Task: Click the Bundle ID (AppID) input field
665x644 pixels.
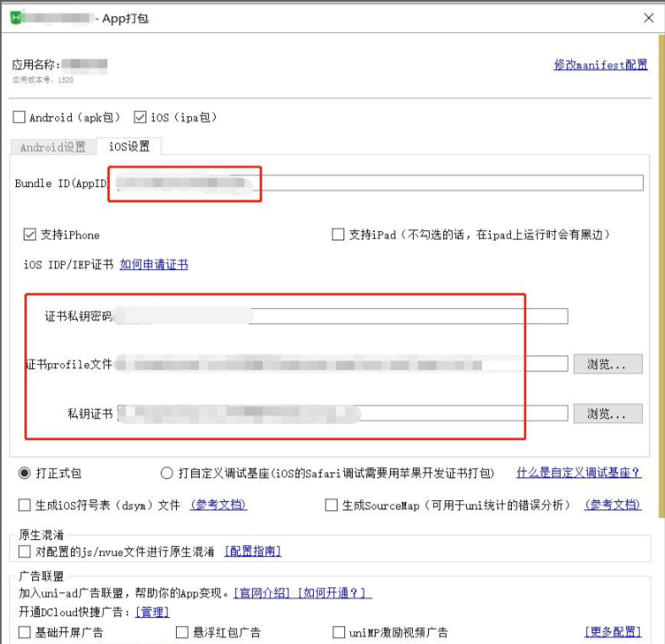Action: click(x=379, y=183)
